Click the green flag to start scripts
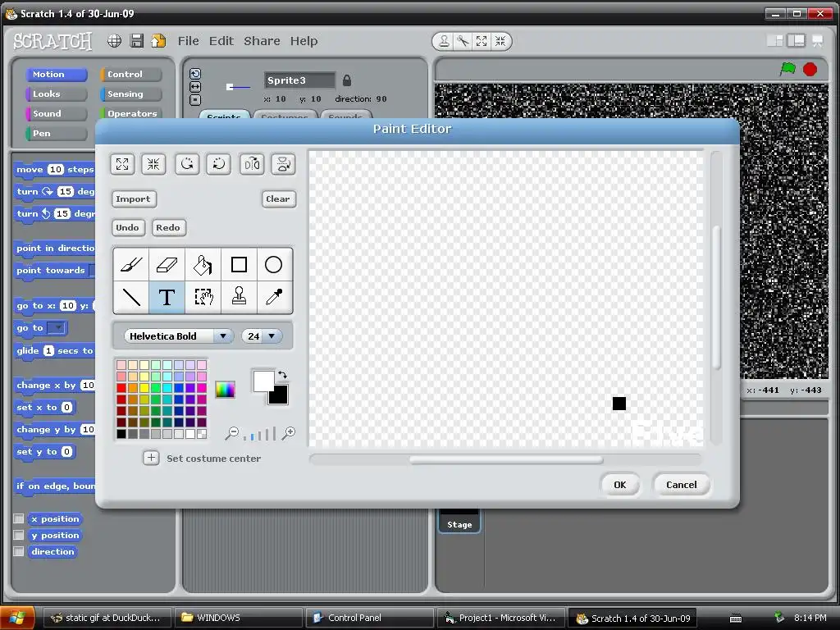 [787, 69]
